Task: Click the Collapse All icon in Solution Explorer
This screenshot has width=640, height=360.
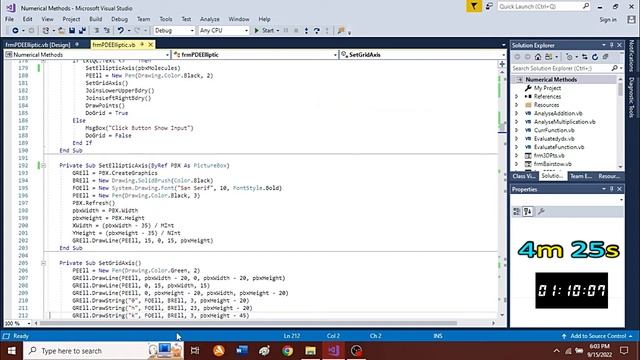Action: pos(606,57)
